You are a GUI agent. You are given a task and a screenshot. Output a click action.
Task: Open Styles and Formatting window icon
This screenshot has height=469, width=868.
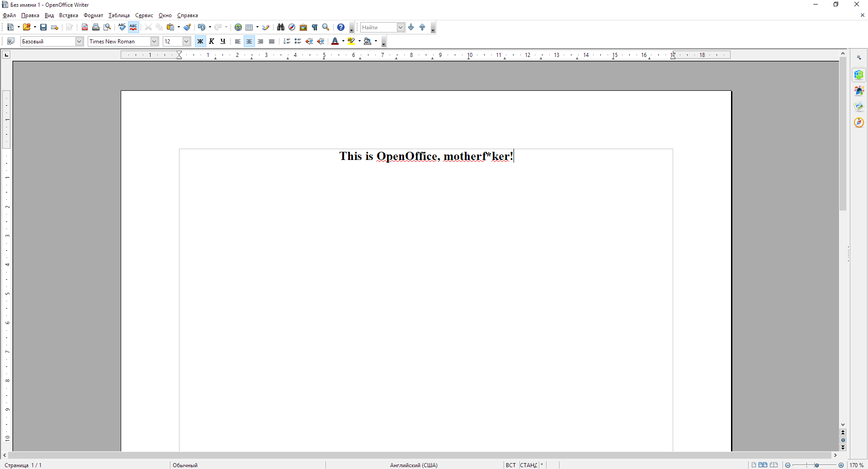coord(11,41)
